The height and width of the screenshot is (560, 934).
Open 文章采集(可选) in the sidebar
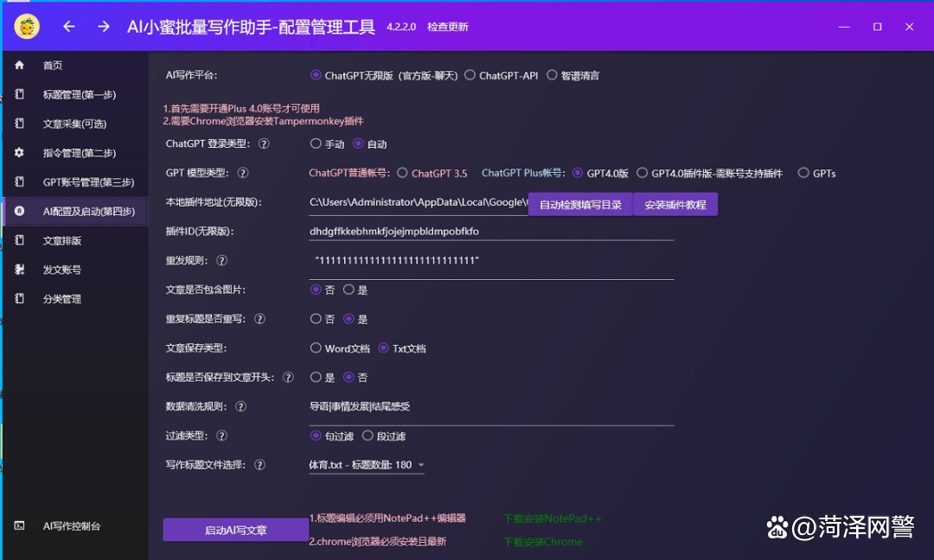tap(75, 124)
